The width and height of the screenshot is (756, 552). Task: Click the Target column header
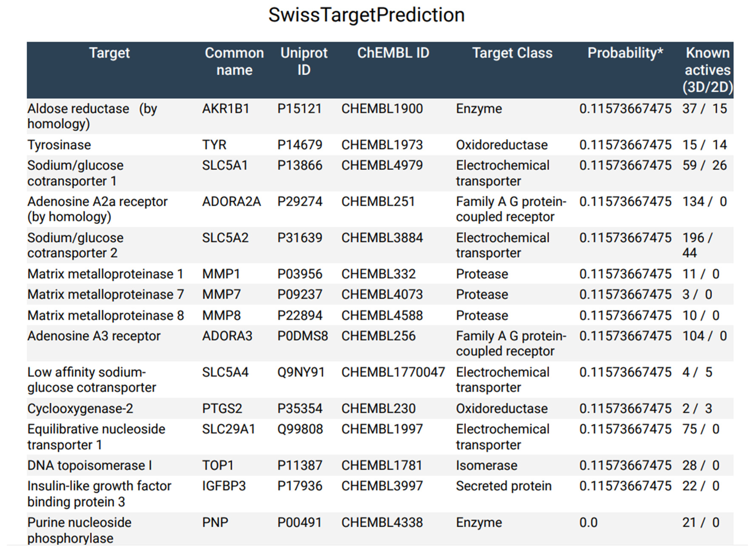click(x=109, y=53)
